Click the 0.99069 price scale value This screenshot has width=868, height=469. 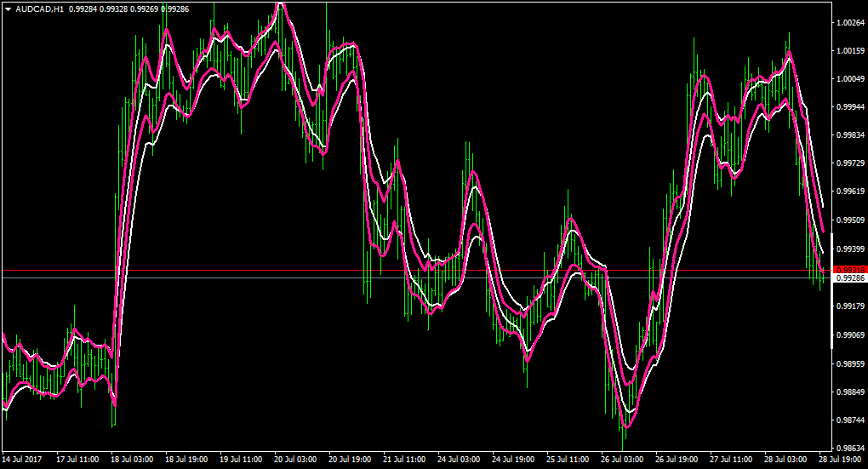(851, 335)
